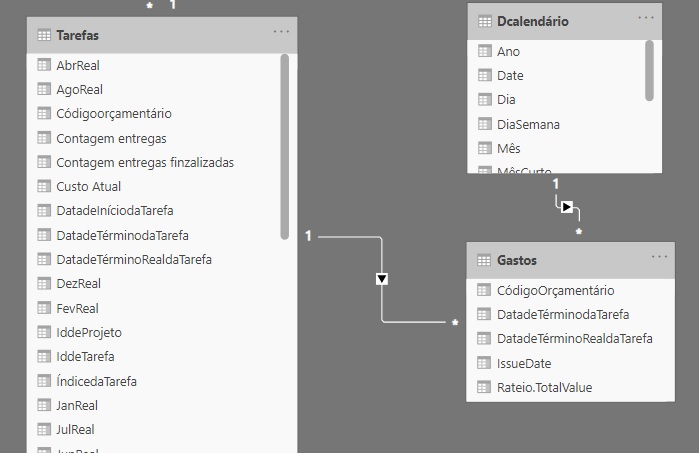Select the Tarefas table title
The height and width of the screenshot is (453, 699).
point(78,35)
